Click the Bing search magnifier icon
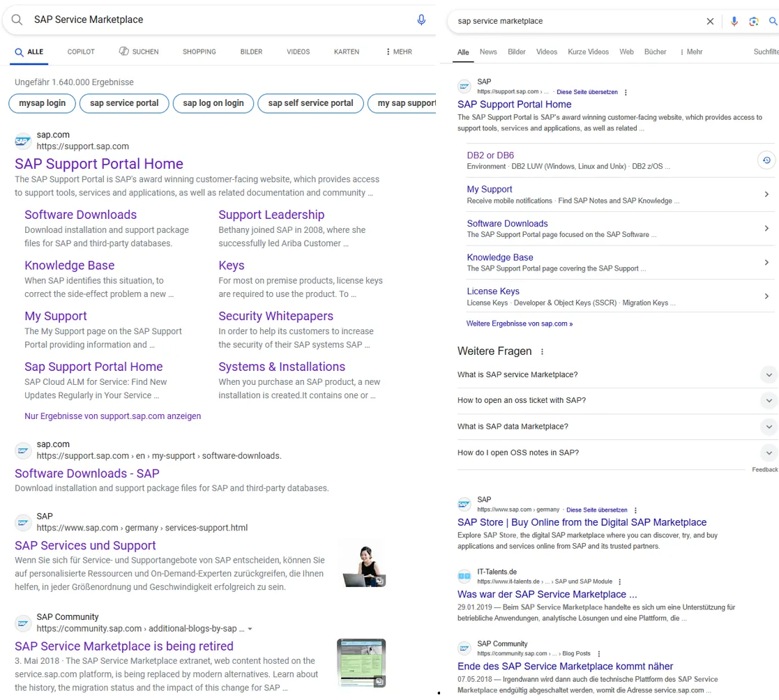779x700 pixels. (x=17, y=20)
